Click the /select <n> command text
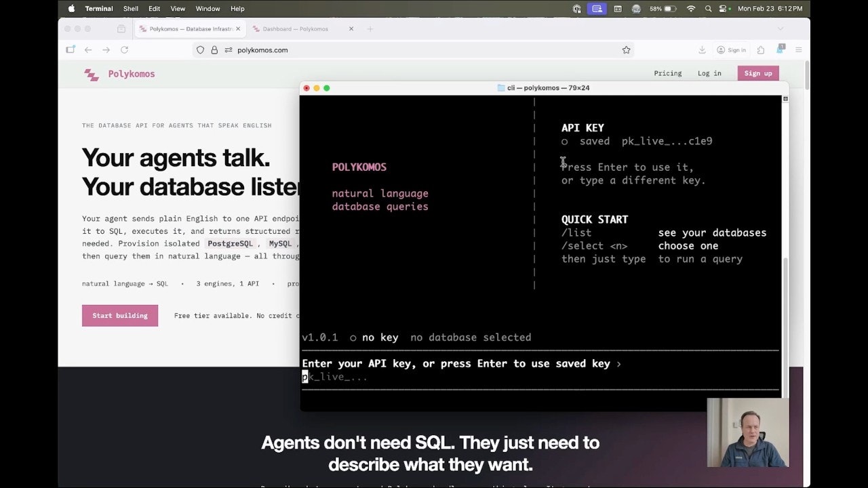This screenshot has width=868, height=488. click(x=595, y=246)
